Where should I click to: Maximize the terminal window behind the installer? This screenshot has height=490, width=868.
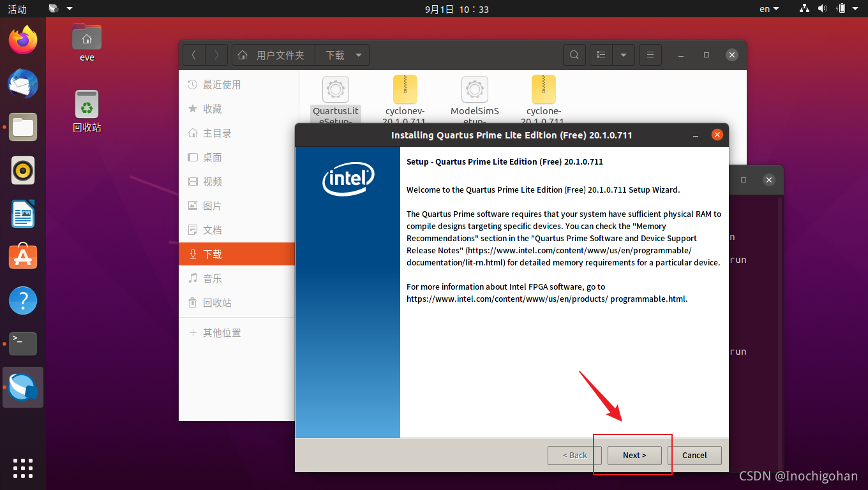click(x=744, y=180)
